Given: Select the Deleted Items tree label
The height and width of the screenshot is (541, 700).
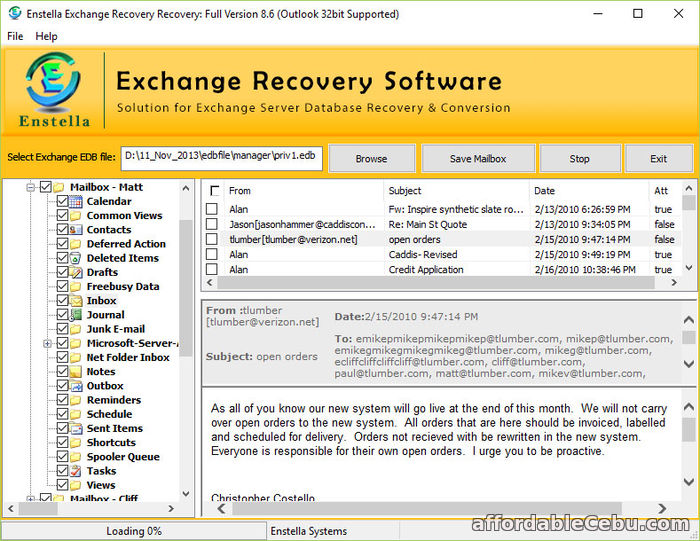Looking at the screenshot, I should pos(123,258).
